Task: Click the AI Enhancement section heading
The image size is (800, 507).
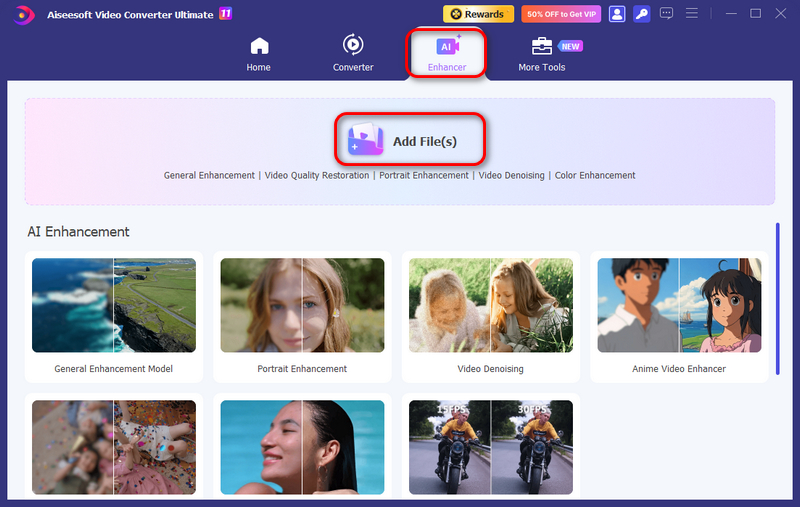Action: pos(79,232)
